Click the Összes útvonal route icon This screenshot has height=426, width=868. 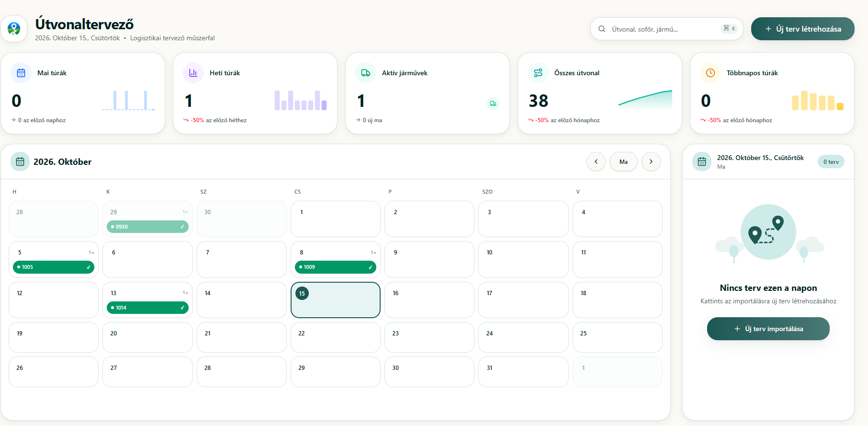[x=538, y=73]
